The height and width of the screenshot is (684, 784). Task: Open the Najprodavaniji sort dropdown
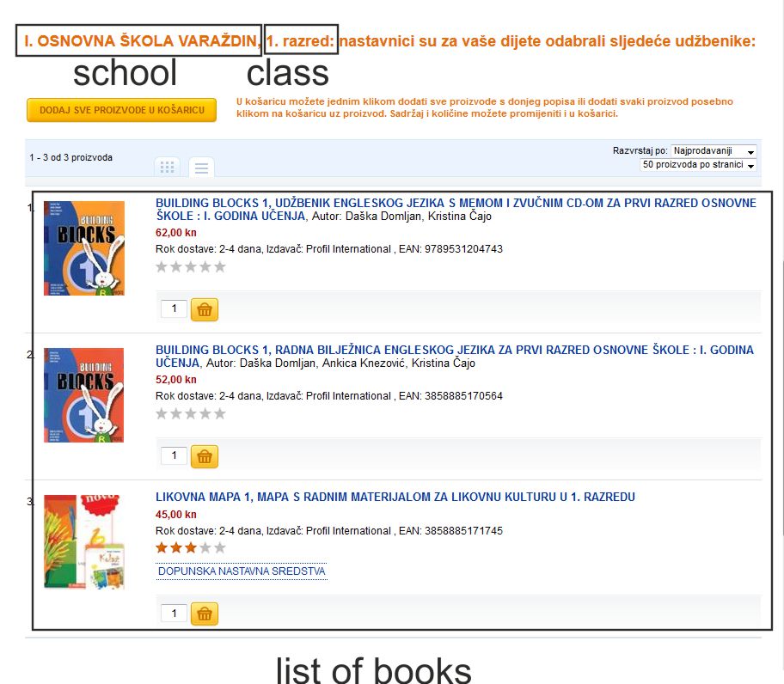[x=714, y=151]
